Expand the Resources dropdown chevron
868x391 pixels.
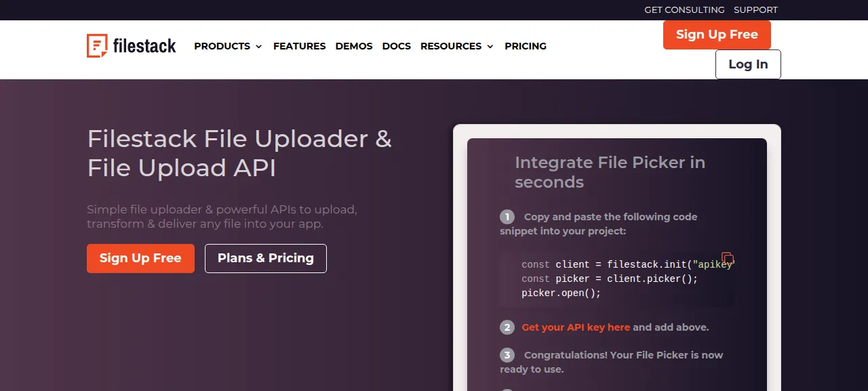click(490, 47)
